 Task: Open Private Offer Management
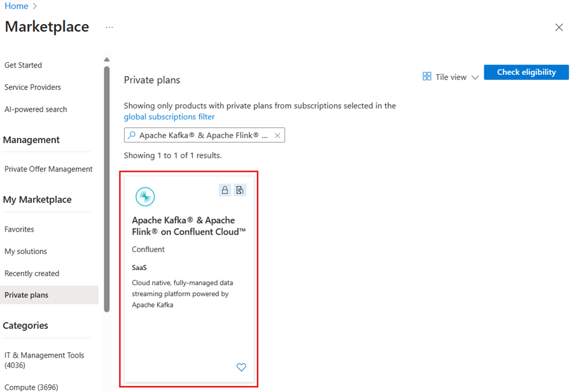point(48,169)
